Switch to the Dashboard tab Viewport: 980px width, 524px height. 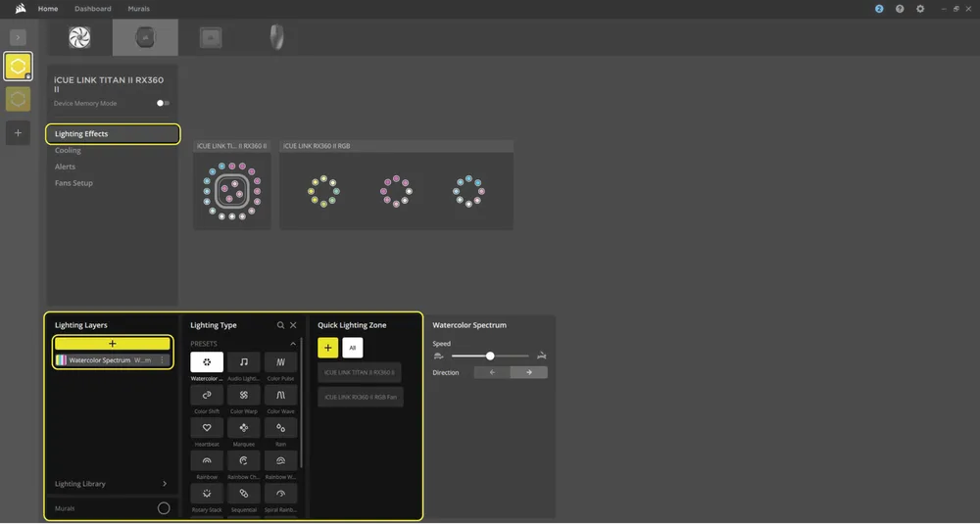(x=92, y=9)
